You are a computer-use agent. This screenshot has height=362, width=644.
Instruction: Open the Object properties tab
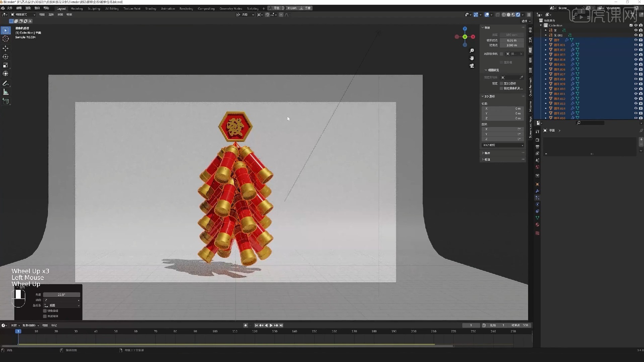coord(537,184)
